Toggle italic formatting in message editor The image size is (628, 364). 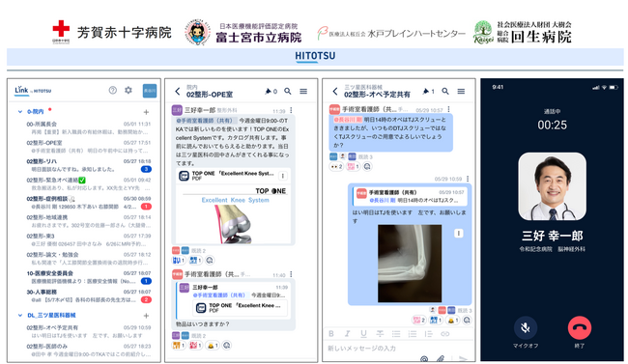(x=347, y=333)
